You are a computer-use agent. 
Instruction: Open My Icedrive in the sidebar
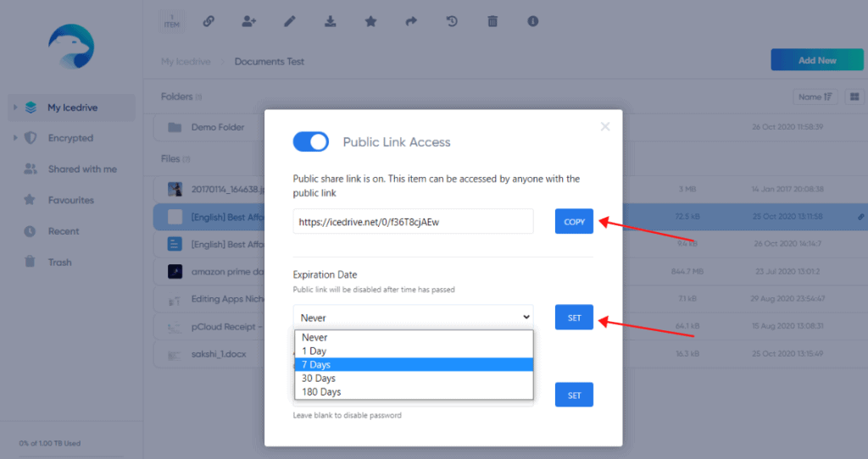[71, 108]
